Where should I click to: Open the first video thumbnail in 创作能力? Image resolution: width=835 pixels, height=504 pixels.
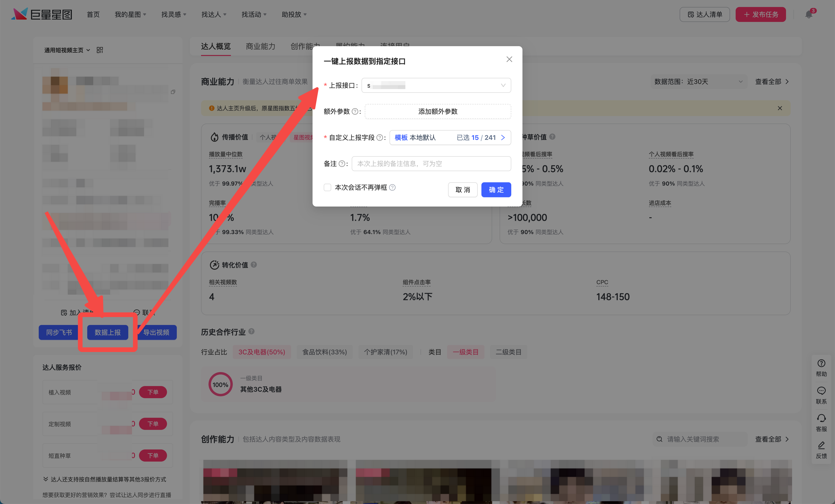tap(275, 481)
